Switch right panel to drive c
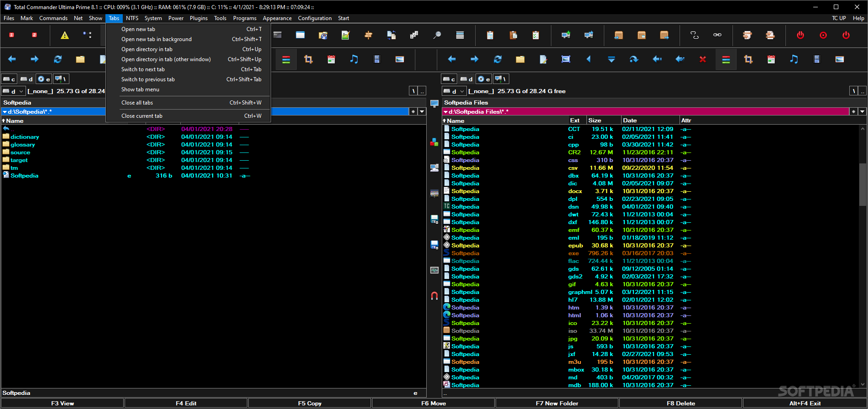Image resolution: width=868 pixels, height=409 pixels. [450, 79]
